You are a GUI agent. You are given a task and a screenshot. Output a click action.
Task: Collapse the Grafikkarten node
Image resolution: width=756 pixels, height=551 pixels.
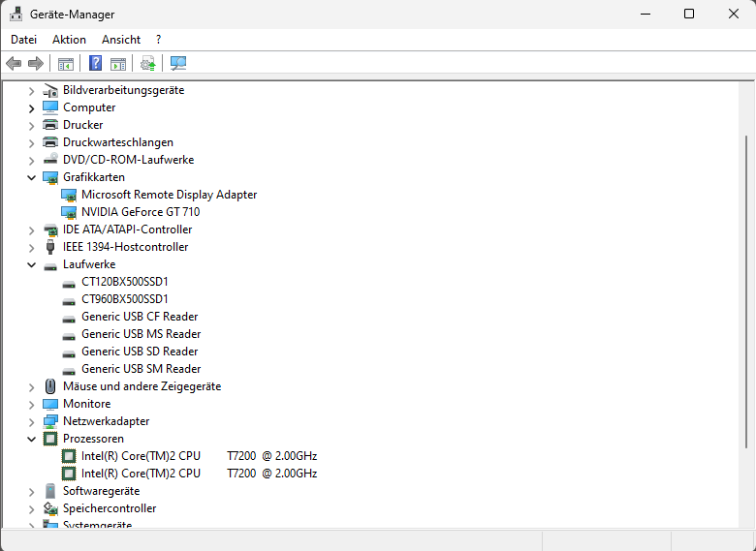tap(31, 177)
